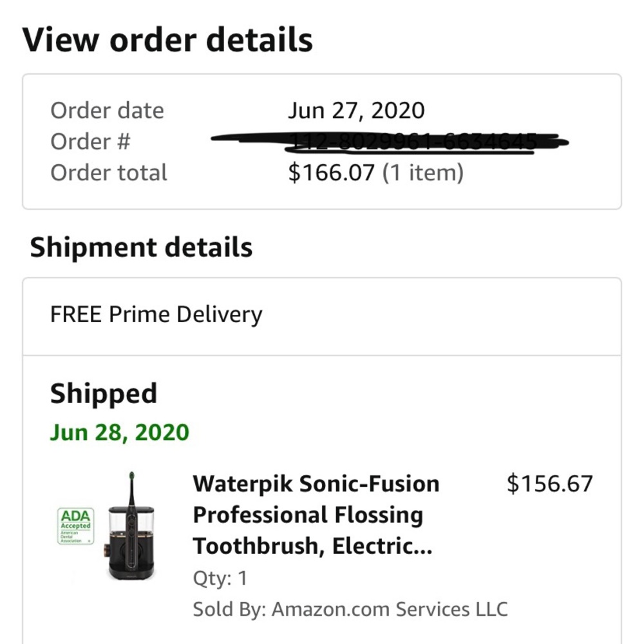This screenshot has height=644, width=644.
Task: Select the item price $156.67
Action: 551,482
